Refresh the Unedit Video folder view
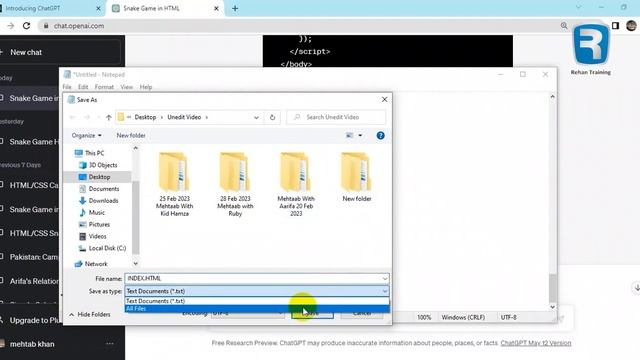Image resolution: width=640 pixels, height=360 pixels. (x=273, y=118)
